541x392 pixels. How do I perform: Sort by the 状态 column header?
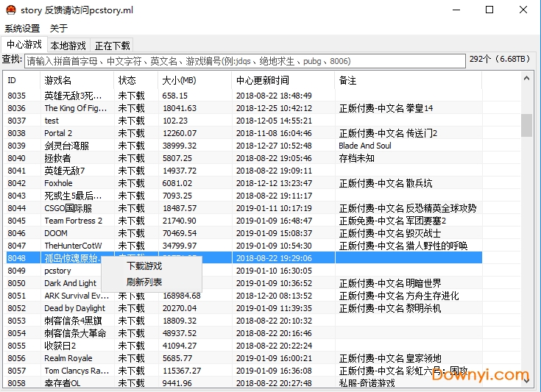[x=136, y=80]
